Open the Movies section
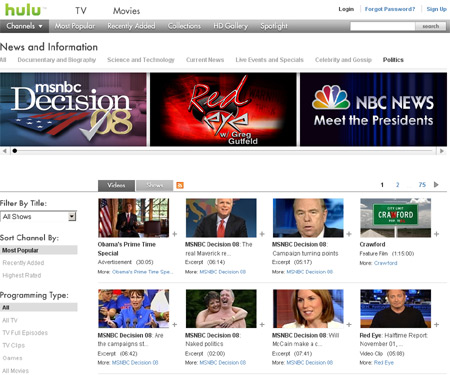The image size is (450, 375). [126, 11]
